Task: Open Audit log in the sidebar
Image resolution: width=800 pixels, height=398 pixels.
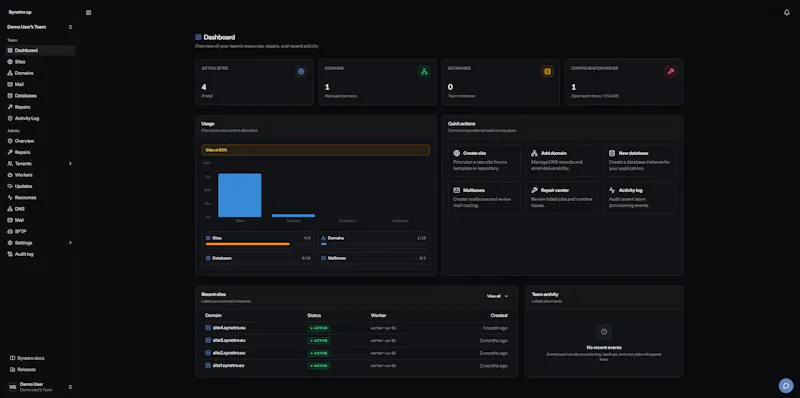Action: (40, 254)
